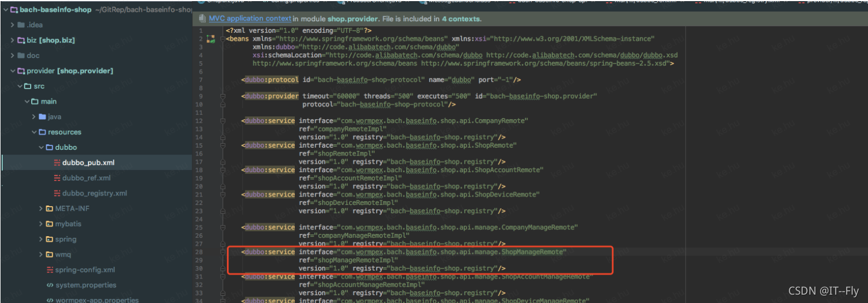Viewport: 868px width, 303px height.
Task: Select spring-config.xml in the project tree
Action: (x=85, y=270)
